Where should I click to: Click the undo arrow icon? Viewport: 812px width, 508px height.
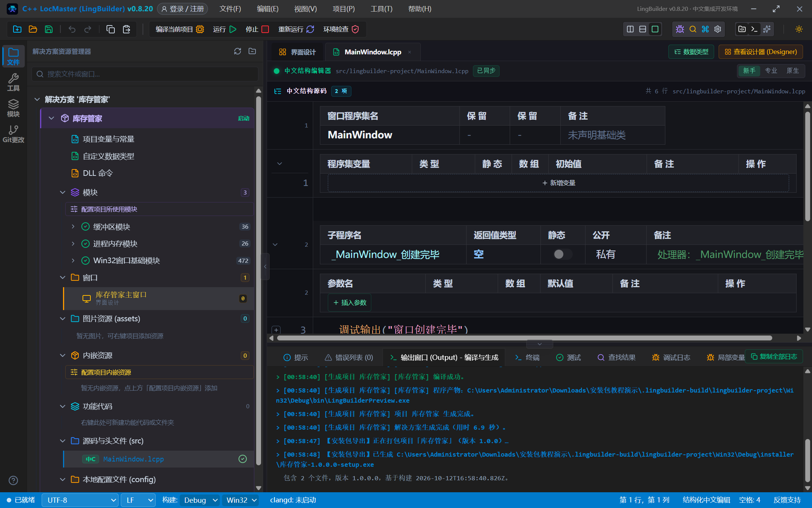72,29
